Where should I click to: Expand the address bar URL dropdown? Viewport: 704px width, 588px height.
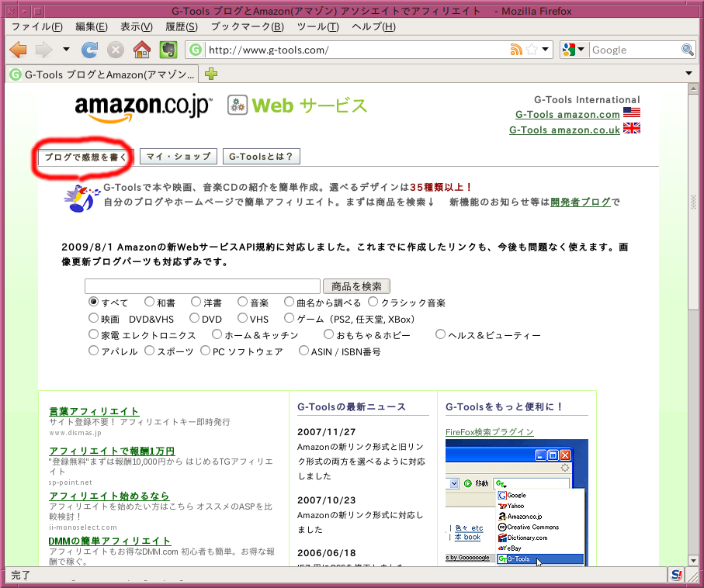tap(545, 50)
